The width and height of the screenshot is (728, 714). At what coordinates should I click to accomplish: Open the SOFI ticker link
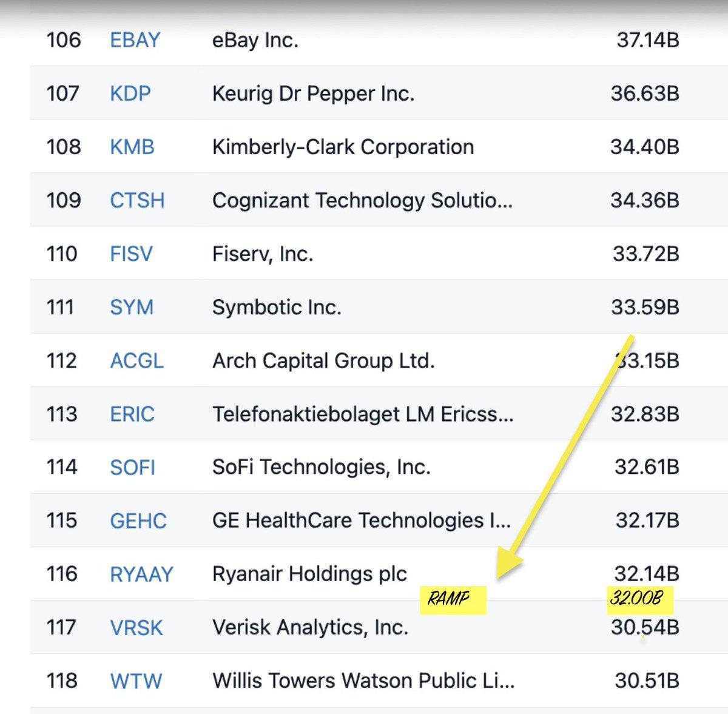coord(132,467)
